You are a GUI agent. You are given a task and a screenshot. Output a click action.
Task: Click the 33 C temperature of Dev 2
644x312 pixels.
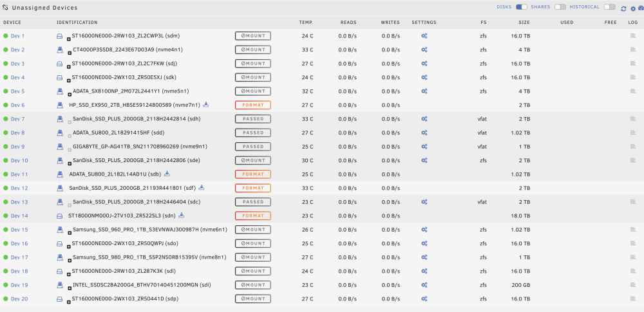point(307,50)
